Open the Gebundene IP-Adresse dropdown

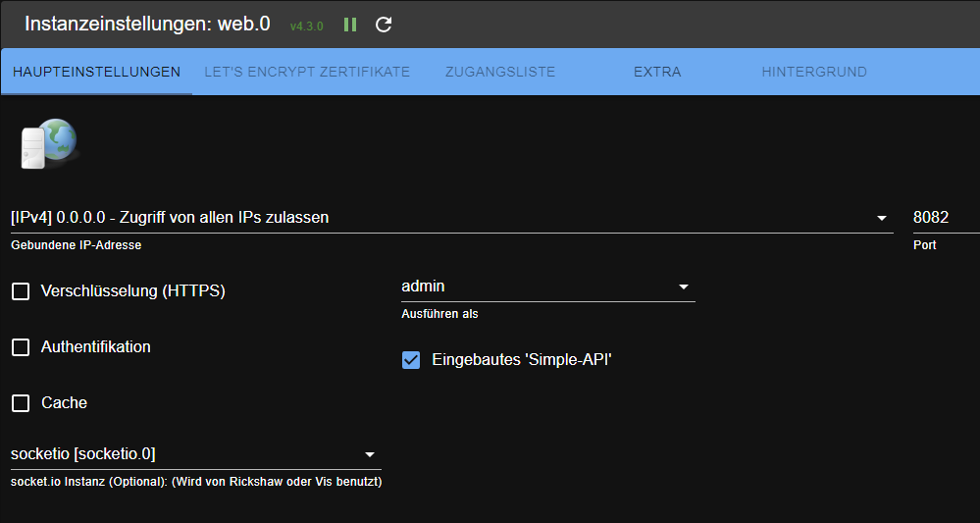452,218
